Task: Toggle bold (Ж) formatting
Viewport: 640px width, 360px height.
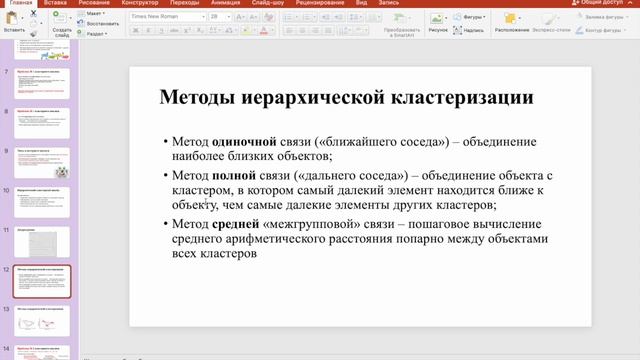Action: (136, 30)
